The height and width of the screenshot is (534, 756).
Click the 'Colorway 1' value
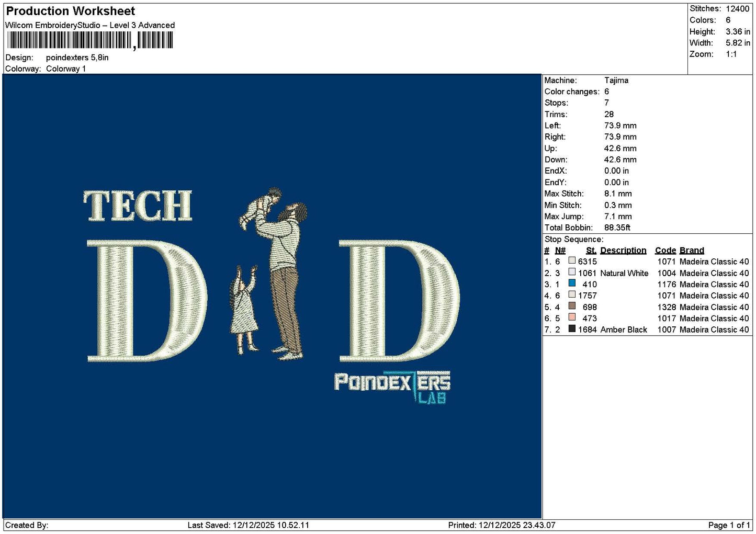click(x=66, y=69)
